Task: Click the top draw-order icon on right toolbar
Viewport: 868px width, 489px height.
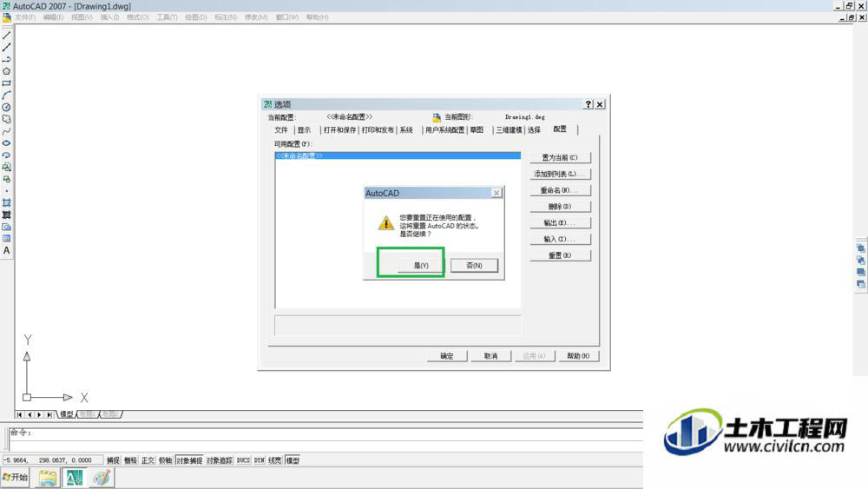Action: click(861, 248)
